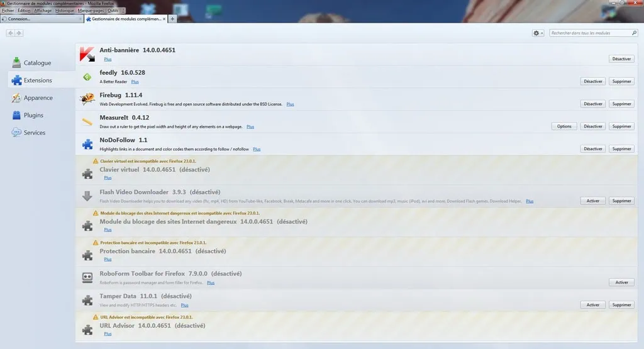Select Plugins in the sidebar

[x=33, y=115]
